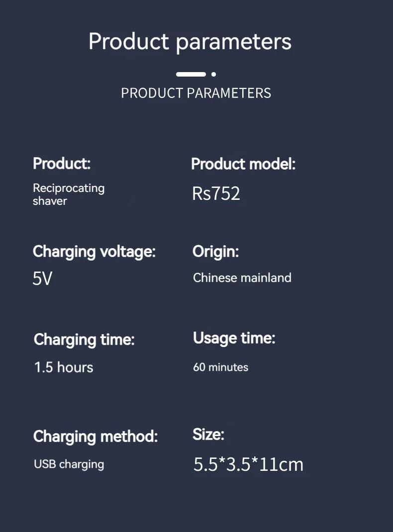Click the "Product:" label

[62, 163]
